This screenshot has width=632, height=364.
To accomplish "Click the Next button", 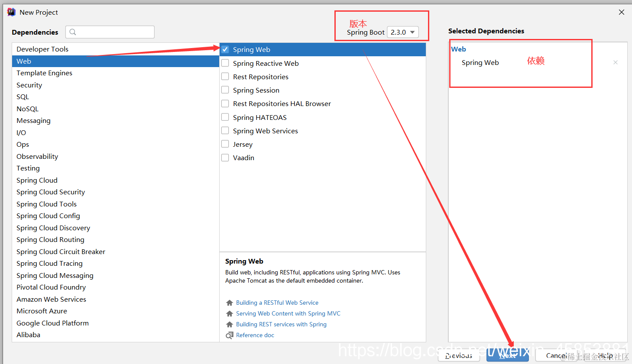I will pyautogui.click(x=508, y=355).
